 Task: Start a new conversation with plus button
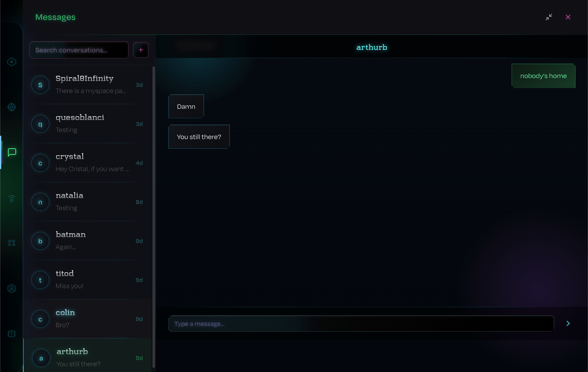pos(141,50)
